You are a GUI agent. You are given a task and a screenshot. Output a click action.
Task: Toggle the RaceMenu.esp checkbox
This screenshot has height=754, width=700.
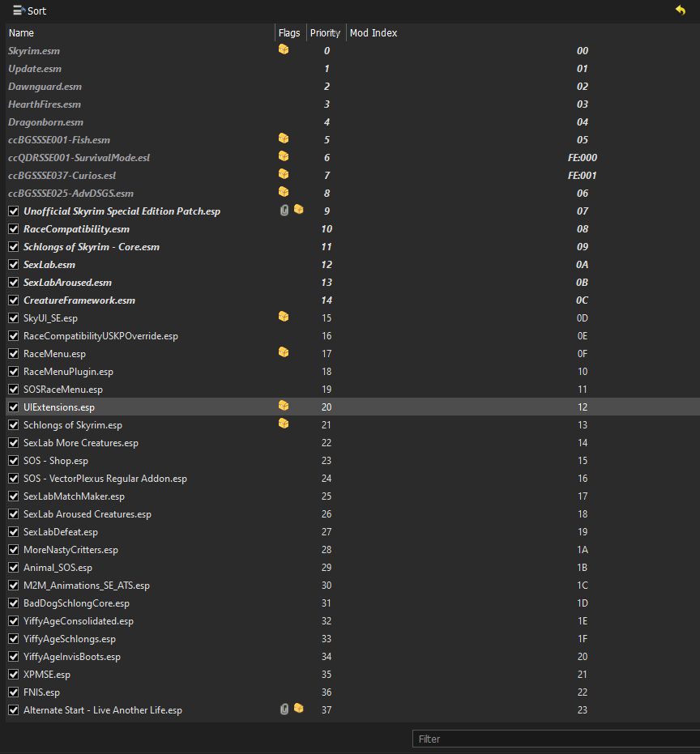(x=14, y=353)
